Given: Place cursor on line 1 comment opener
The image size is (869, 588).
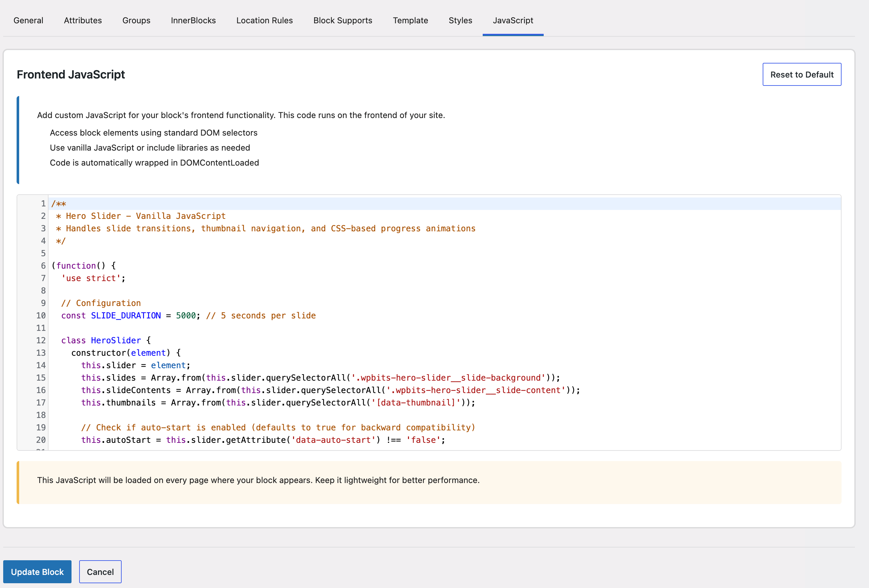Looking at the screenshot, I should (59, 204).
